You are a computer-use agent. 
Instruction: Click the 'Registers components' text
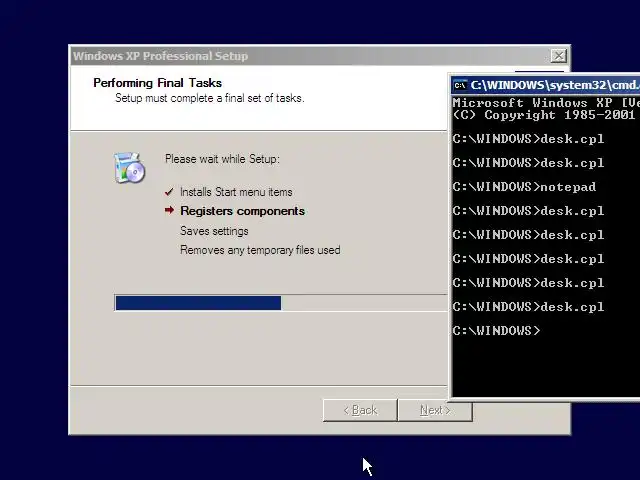pyautogui.click(x=242, y=211)
